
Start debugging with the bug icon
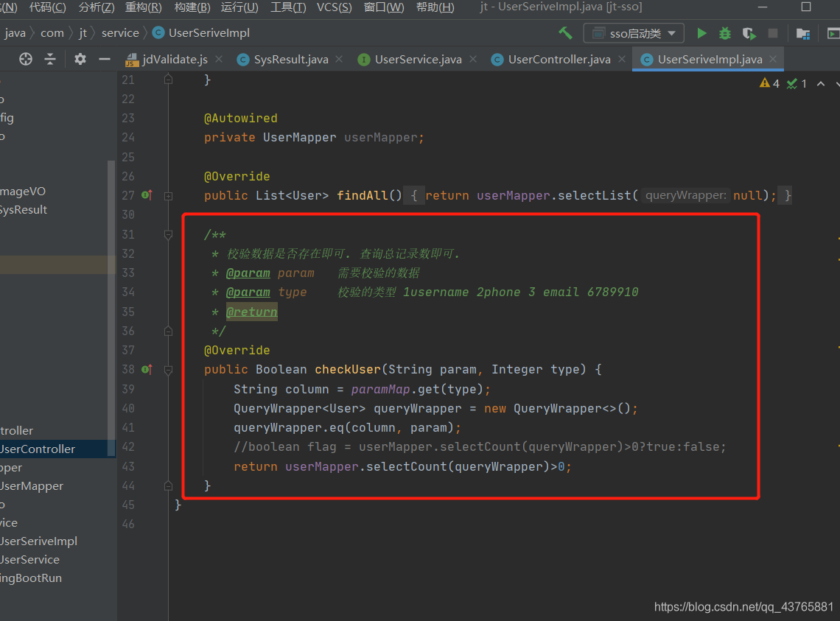tap(725, 33)
